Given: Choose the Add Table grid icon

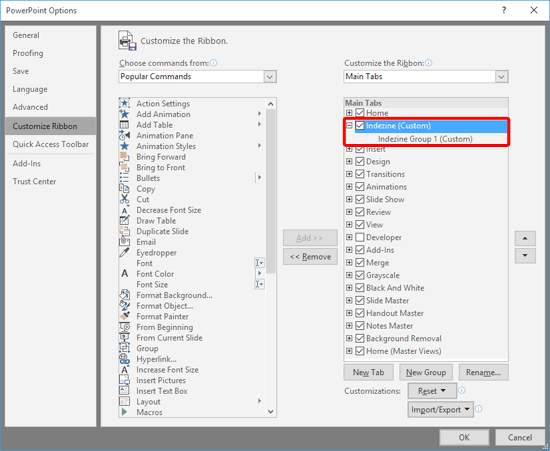Looking at the screenshot, I should (x=125, y=125).
